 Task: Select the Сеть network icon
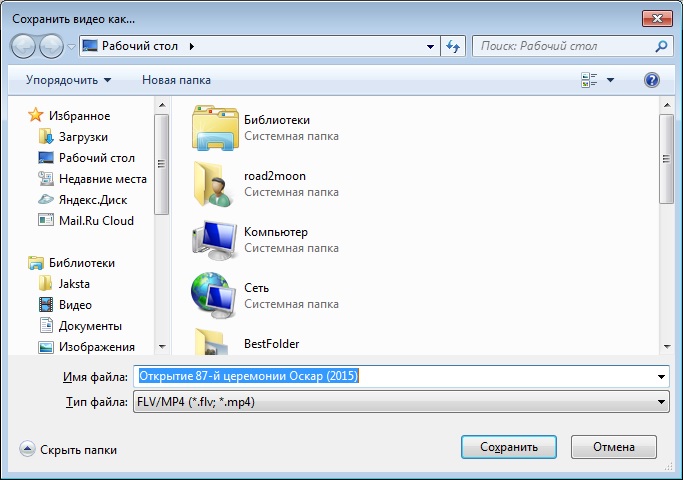tap(212, 295)
